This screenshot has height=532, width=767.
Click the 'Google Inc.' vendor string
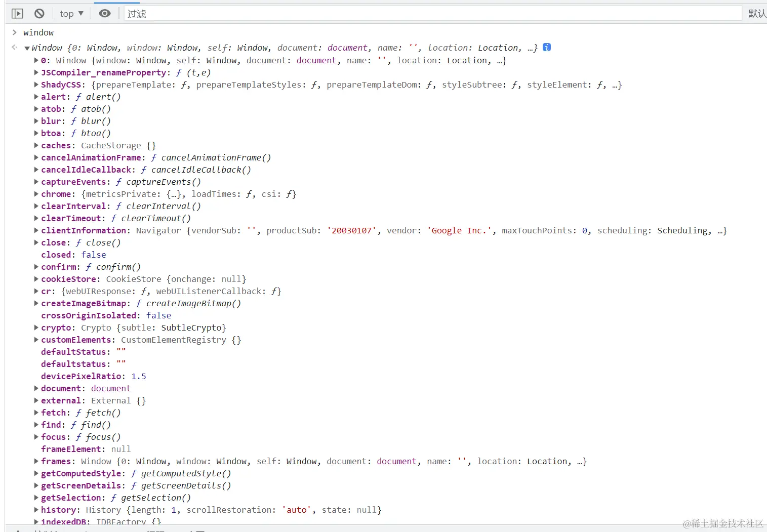point(460,230)
